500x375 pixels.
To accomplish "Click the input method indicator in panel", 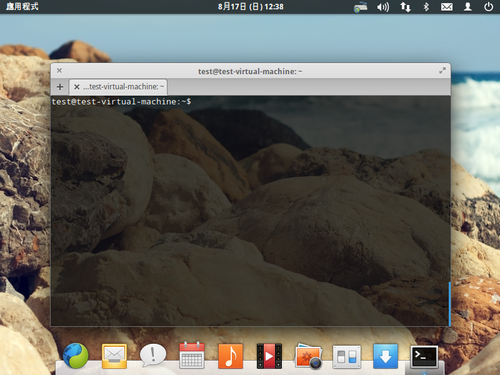I will (361, 7).
